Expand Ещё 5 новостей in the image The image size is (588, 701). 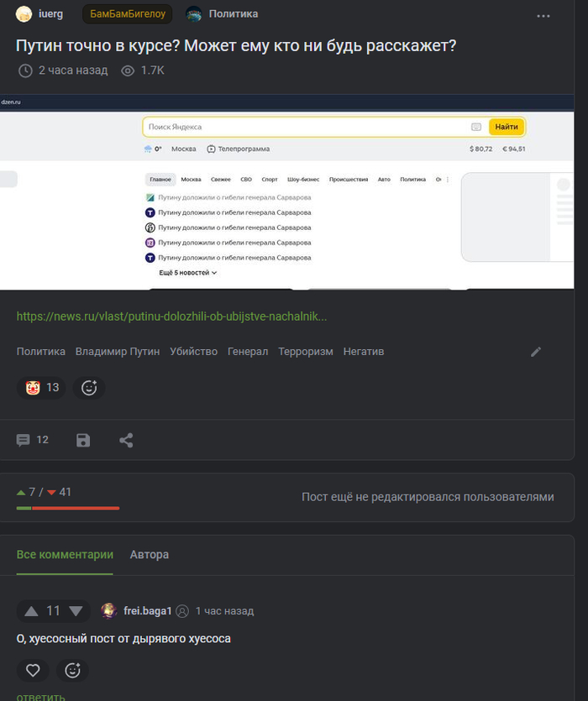point(188,273)
